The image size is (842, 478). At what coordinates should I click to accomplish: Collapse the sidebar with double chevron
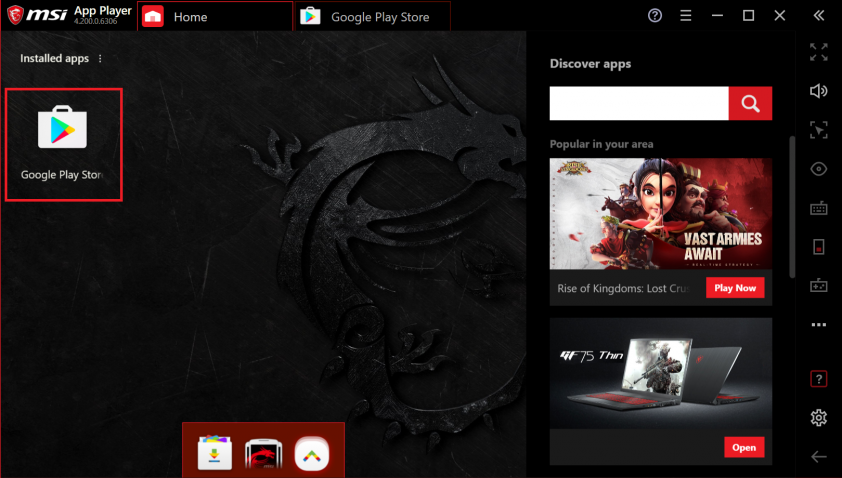(818, 16)
